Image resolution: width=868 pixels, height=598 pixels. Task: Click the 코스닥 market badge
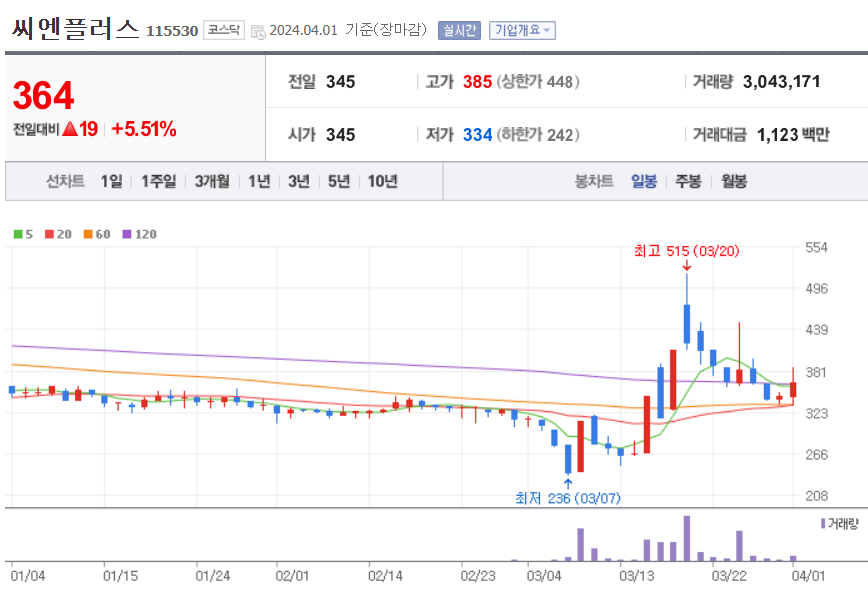tap(224, 30)
